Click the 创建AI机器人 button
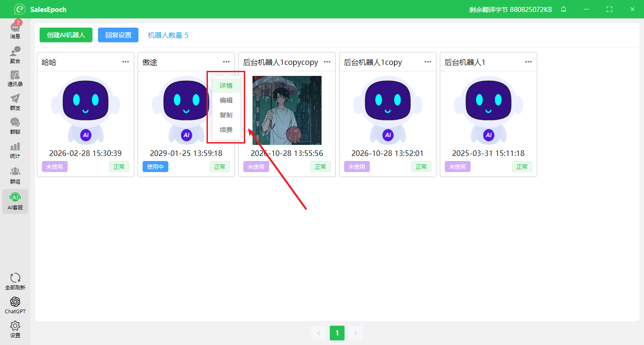The width and height of the screenshot is (644, 345). (x=66, y=35)
